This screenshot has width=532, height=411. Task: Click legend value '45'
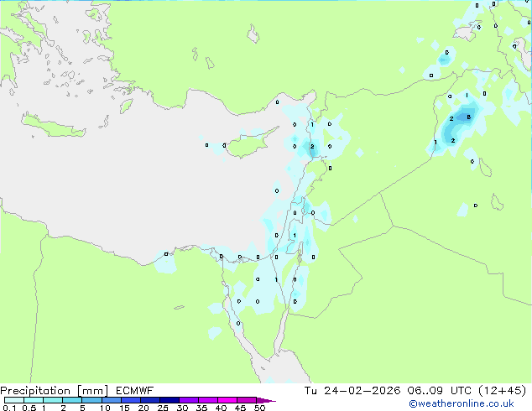[x=240, y=408]
